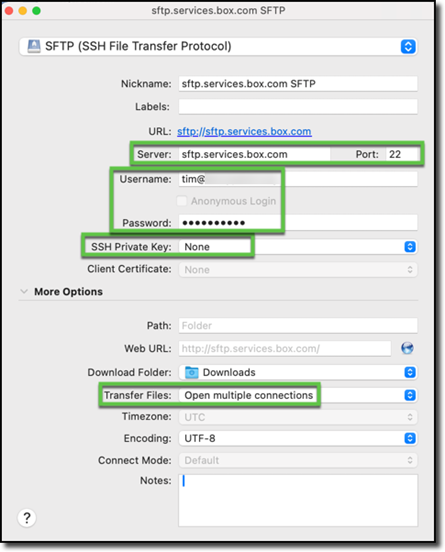Image resolution: width=445 pixels, height=552 pixels.
Task: Open the sftp://sftp.services.box.com URL link
Action: click(244, 132)
